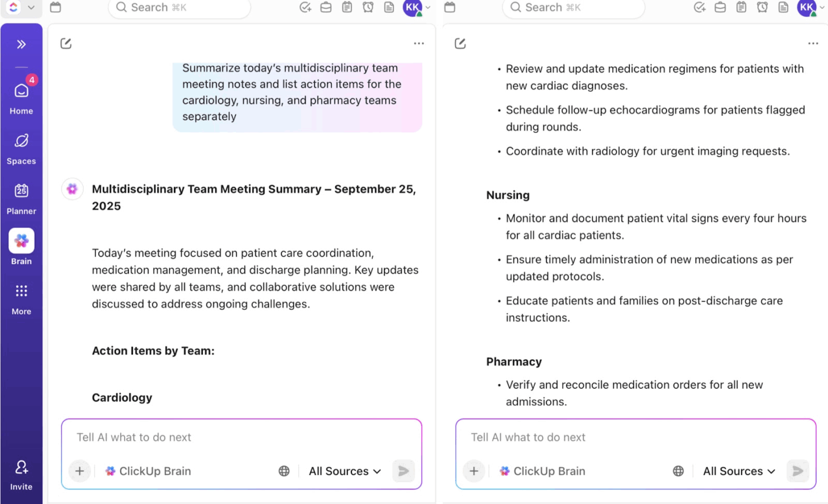Open the calendar icon next to the logo
Screen dimensions: 828x504
55,8
